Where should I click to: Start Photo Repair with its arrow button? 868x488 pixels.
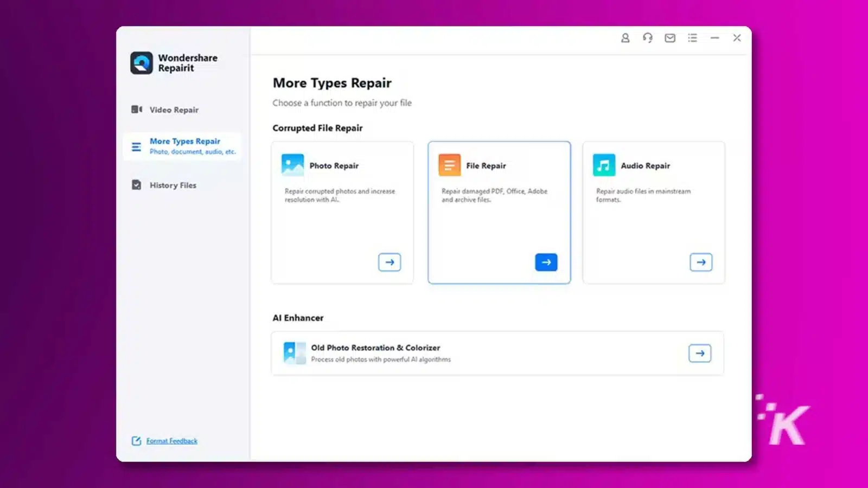pyautogui.click(x=390, y=262)
